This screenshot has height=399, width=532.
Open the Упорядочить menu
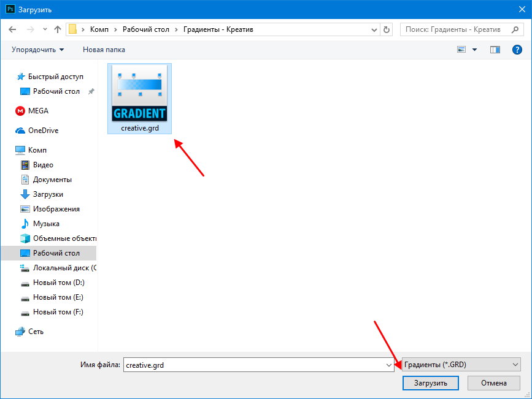point(37,50)
